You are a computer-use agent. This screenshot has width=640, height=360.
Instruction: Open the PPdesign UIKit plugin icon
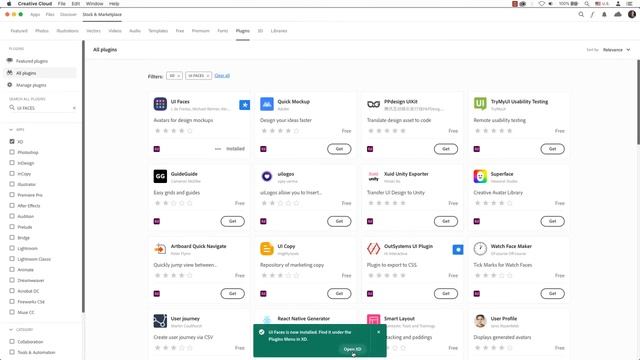coord(373,104)
